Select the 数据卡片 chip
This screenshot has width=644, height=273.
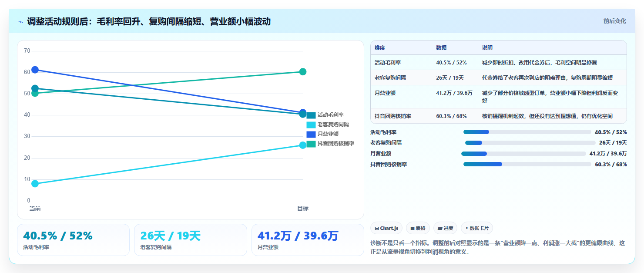[x=477, y=228]
